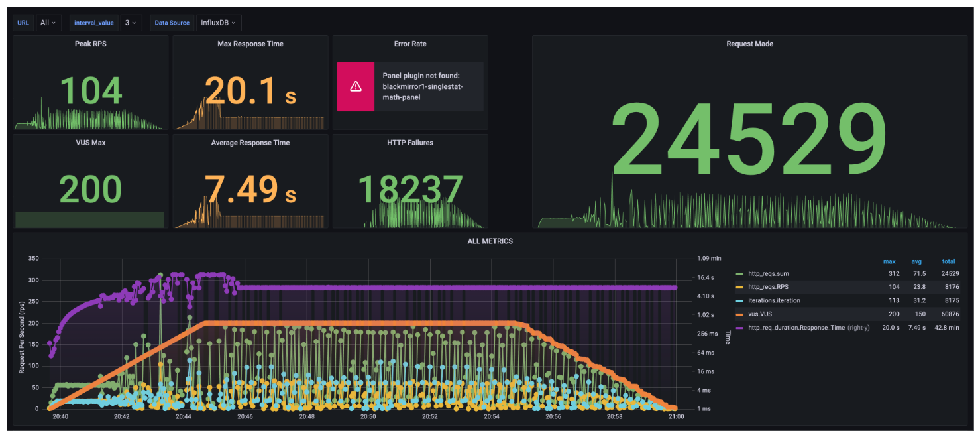Toggle visibility of http_reqs.sum series label
The image size is (980, 437).
(768, 274)
